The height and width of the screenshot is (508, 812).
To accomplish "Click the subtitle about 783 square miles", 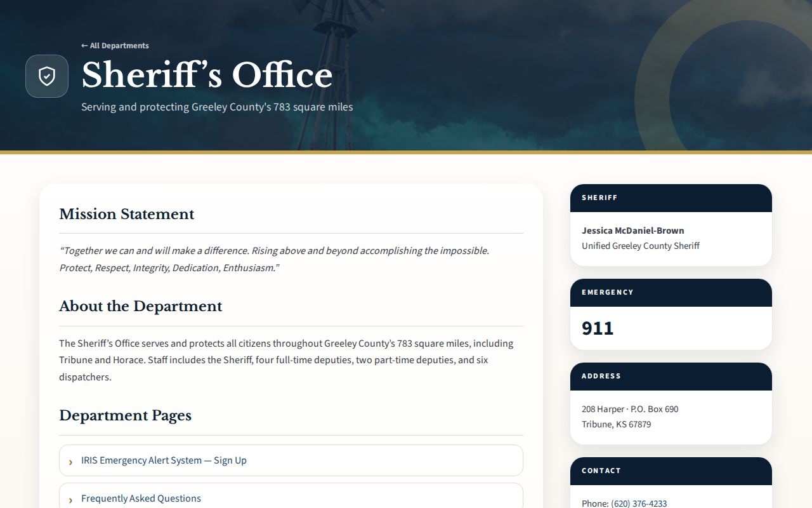I will (217, 107).
